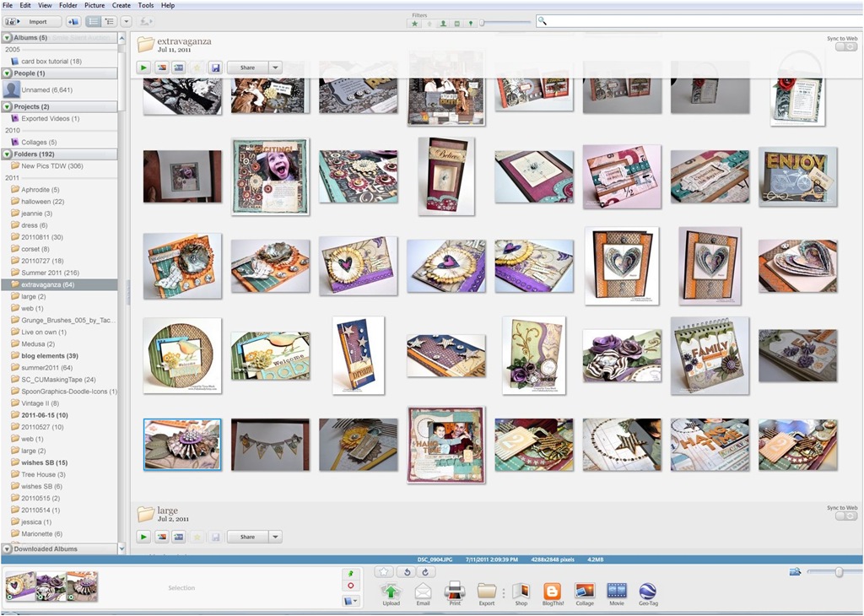This screenshot has width=864, height=616.
Task: Click the Print icon
Action: [x=455, y=595]
